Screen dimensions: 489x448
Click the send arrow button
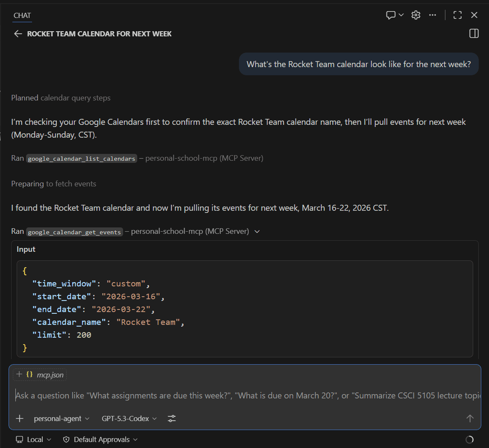pos(470,419)
